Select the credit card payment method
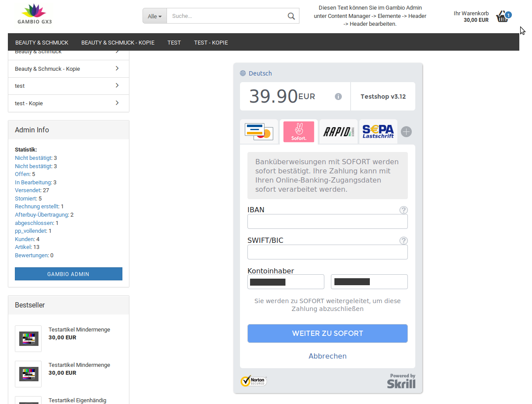The height and width of the screenshot is (404, 532). coord(259,131)
